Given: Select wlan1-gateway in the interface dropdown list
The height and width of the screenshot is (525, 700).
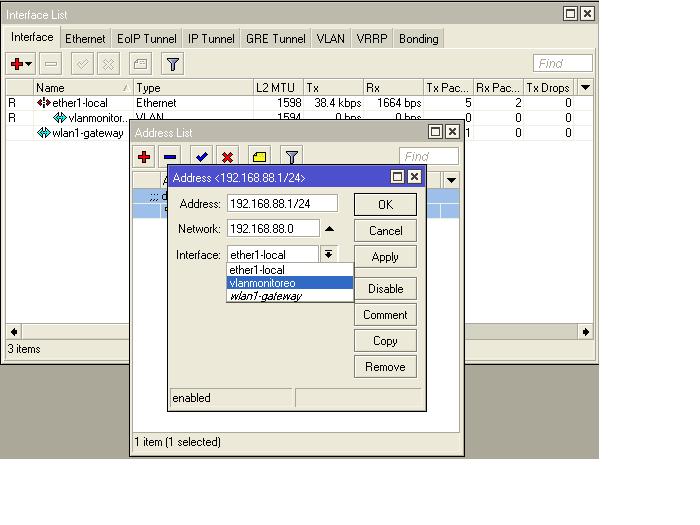Looking at the screenshot, I should [290, 296].
